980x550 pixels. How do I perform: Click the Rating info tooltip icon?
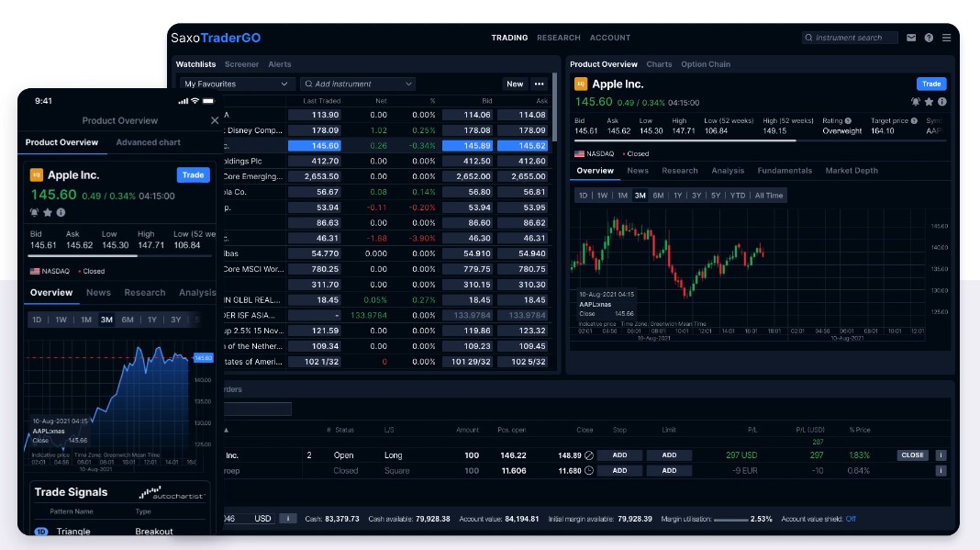(x=848, y=120)
